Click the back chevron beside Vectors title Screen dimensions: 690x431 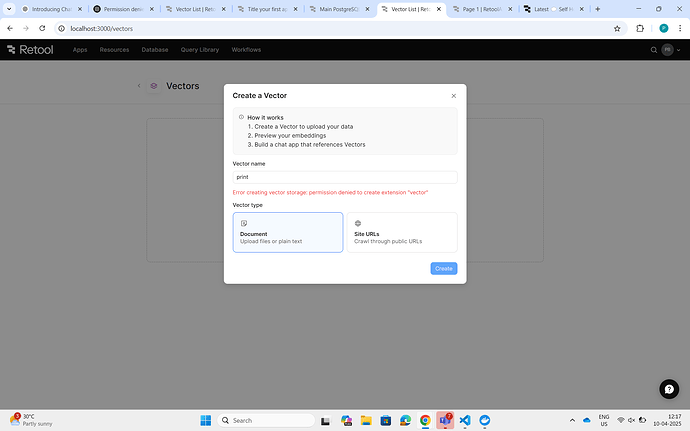coord(139,86)
